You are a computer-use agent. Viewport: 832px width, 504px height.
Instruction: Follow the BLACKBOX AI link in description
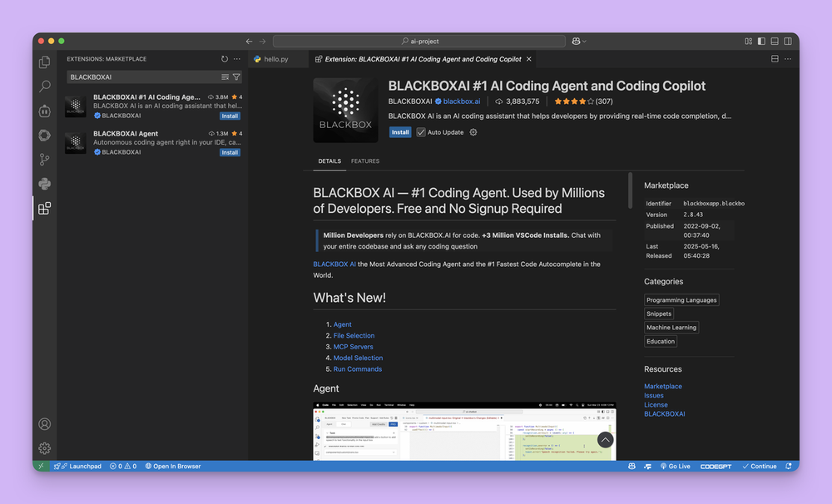click(334, 264)
